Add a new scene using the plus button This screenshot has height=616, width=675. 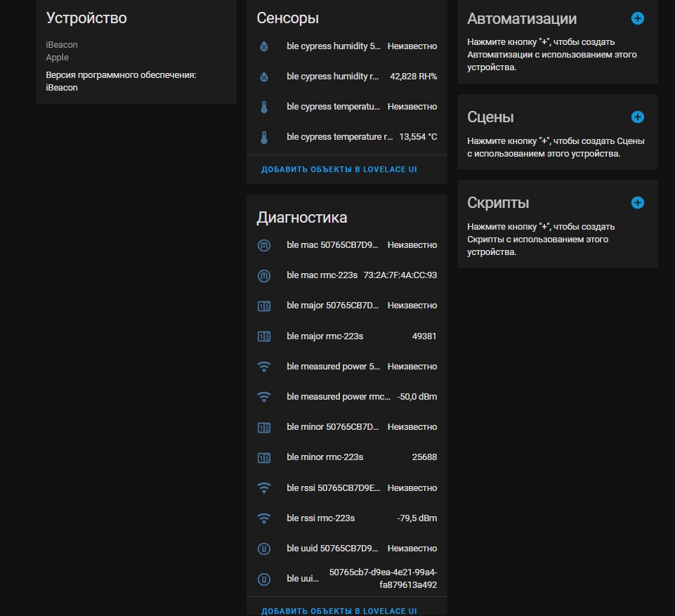[637, 117]
